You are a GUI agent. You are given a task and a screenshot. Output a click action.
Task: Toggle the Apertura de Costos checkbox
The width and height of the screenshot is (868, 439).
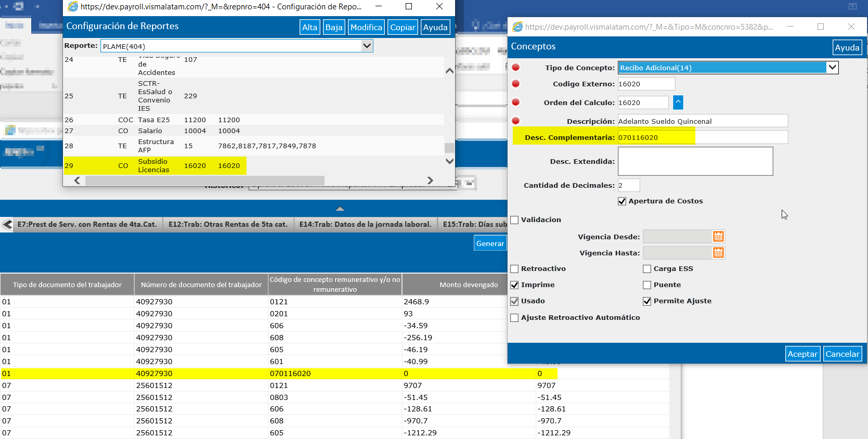point(622,201)
